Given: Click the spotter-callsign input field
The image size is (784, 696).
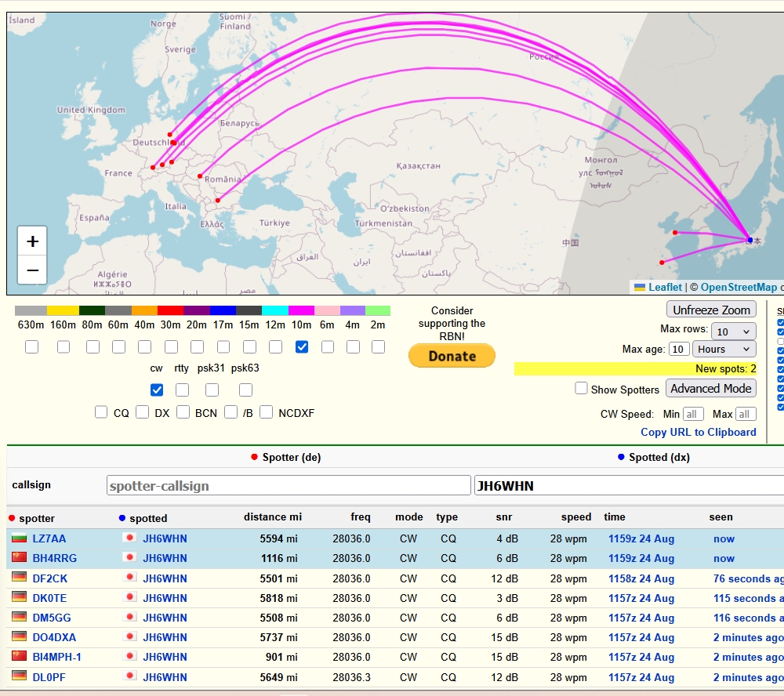Looking at the screenshot, I should (288, 486).
